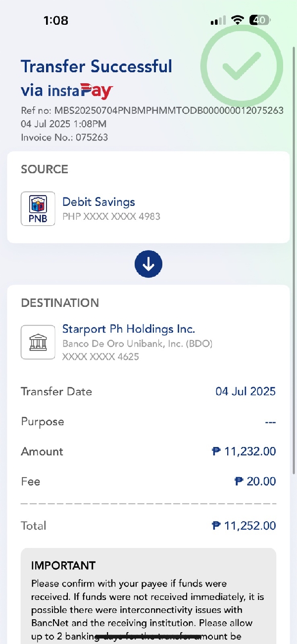297x644 pixels.
Task: Tap the Wi-Fi status icon
Action: 238,20
